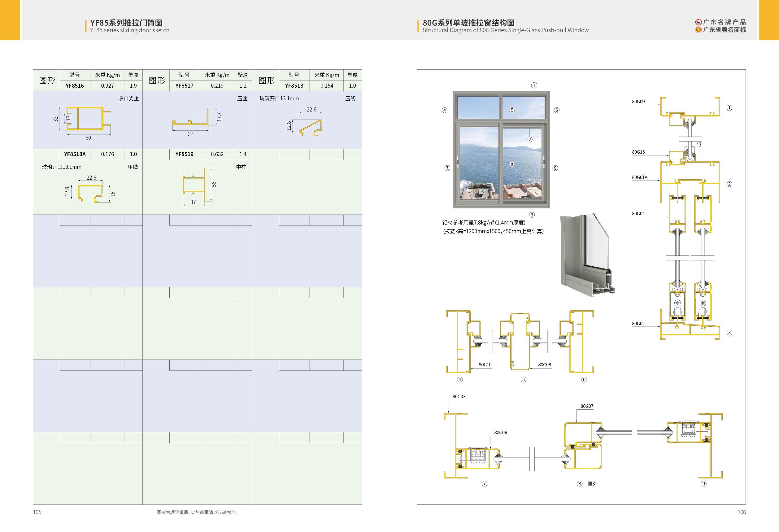Select weight value 0.219
779x532 pixels.
click(217, 85)
